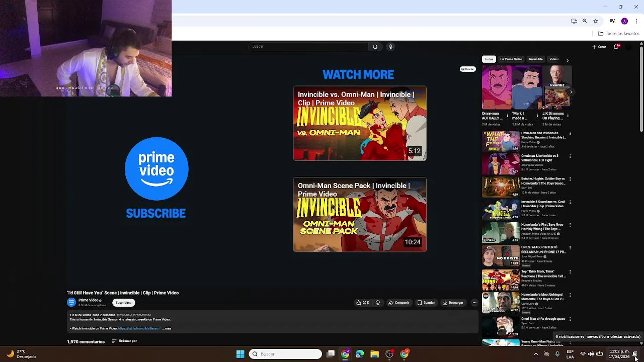Open options for Shocking Reunion video
Viewport: 644px width, 362px height.
570,134
